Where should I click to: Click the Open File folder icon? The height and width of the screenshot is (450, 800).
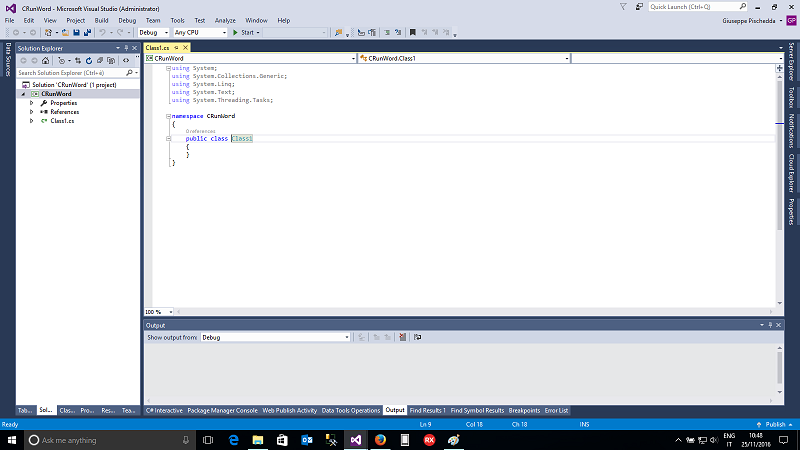pyautogui.click(x=65, y=33)
